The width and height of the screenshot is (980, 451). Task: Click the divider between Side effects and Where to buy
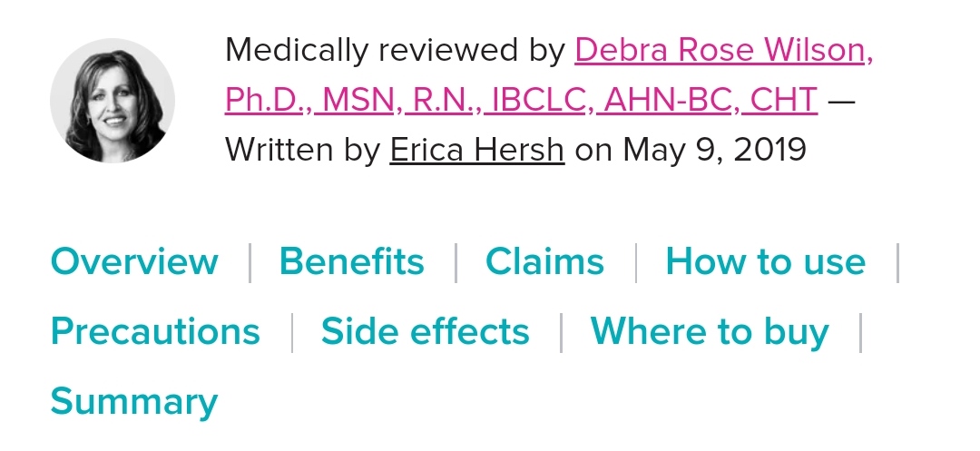[x=561, y=333]
